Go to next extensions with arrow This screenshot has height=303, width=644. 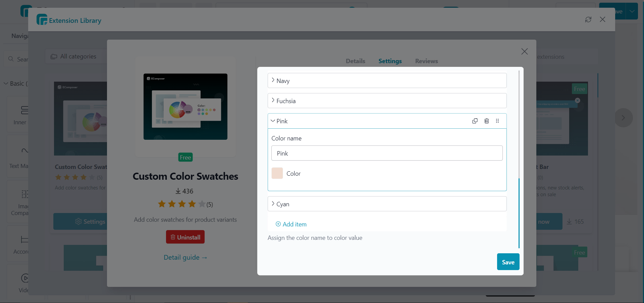(x=623, y=118)
